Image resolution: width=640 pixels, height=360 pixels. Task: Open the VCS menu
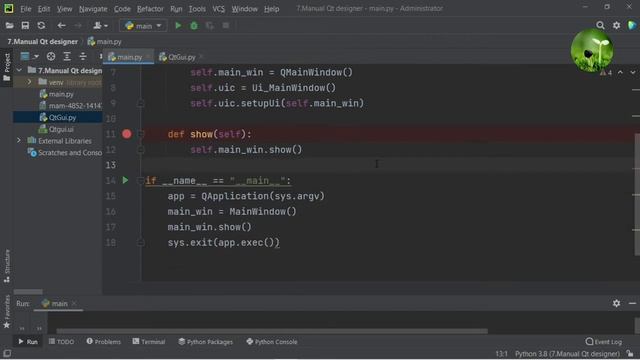(218, 9)
